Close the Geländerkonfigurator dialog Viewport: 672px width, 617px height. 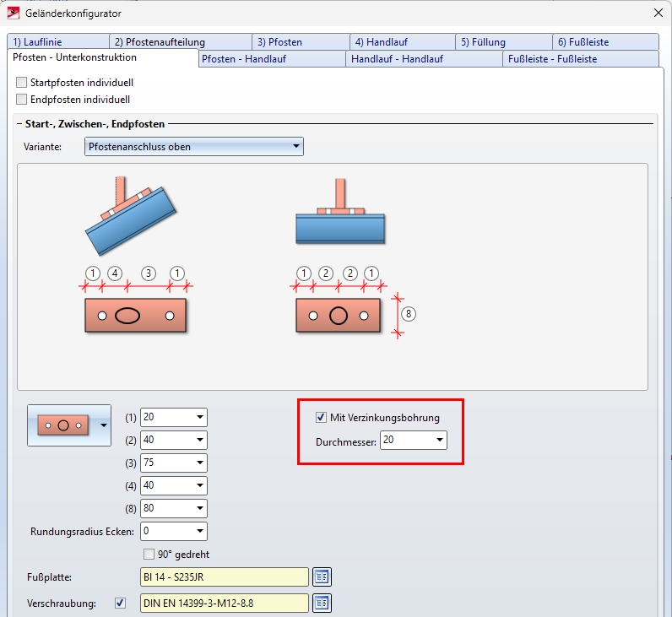[658, 13]
